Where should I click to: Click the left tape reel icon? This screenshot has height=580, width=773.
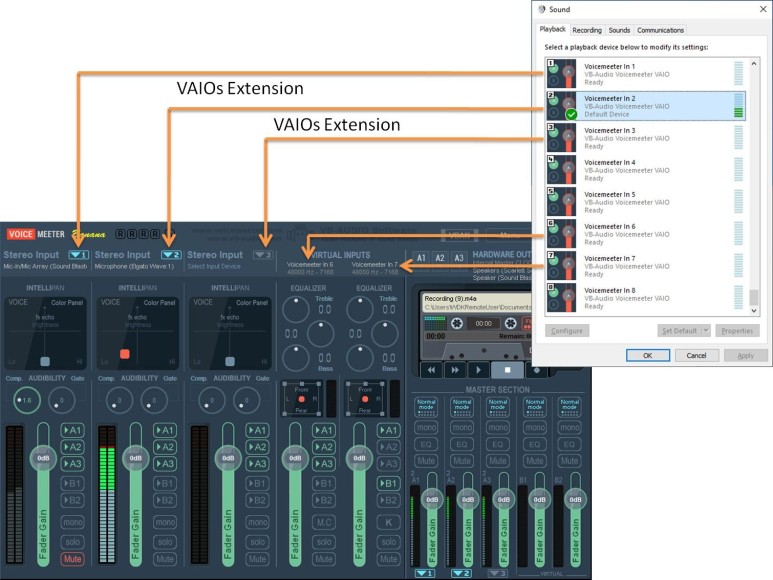[457, 323]
